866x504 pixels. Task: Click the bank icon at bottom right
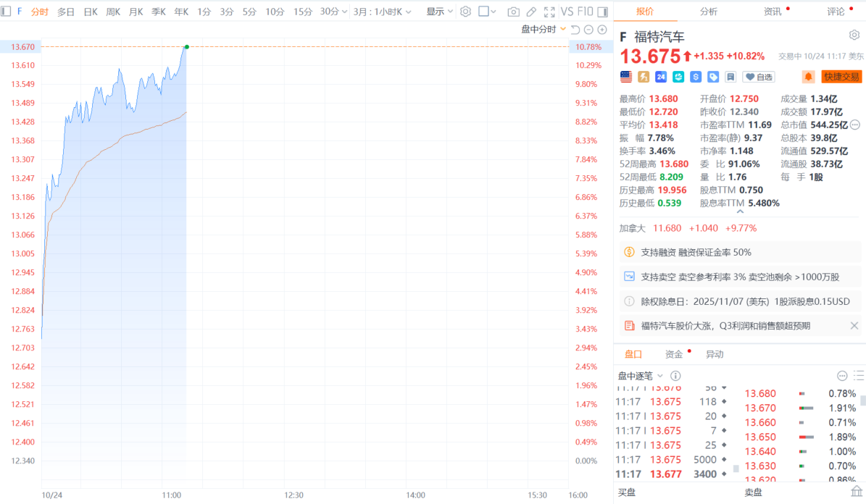point(857,491)
